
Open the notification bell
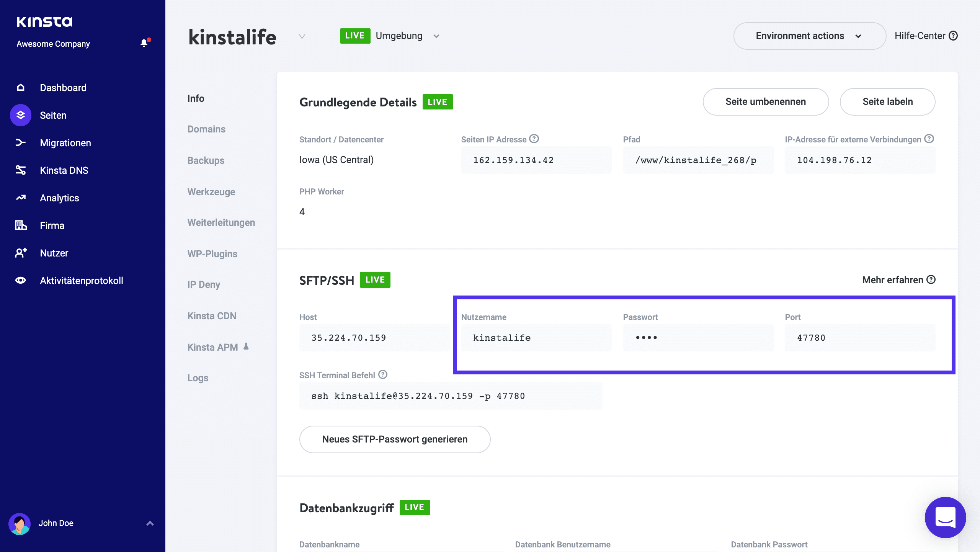point(144,42)
